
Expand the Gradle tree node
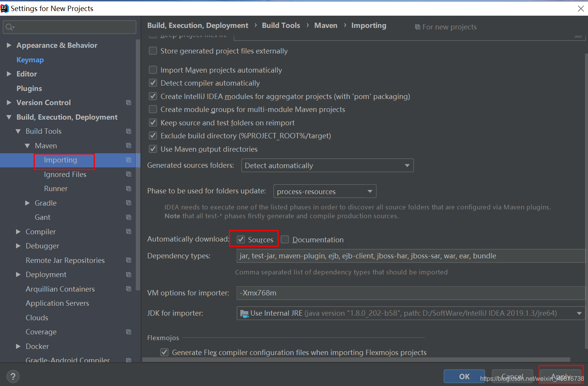click(27, 203)
